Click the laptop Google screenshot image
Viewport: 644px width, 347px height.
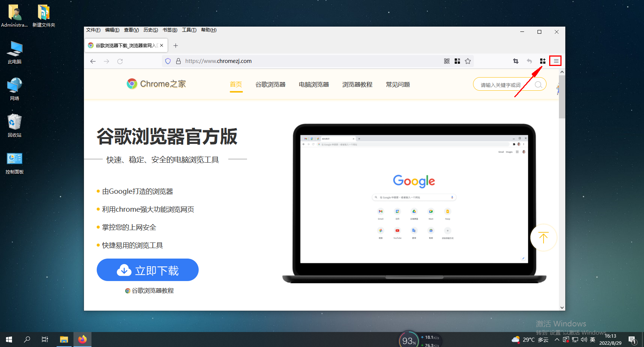tap(414, 203)
